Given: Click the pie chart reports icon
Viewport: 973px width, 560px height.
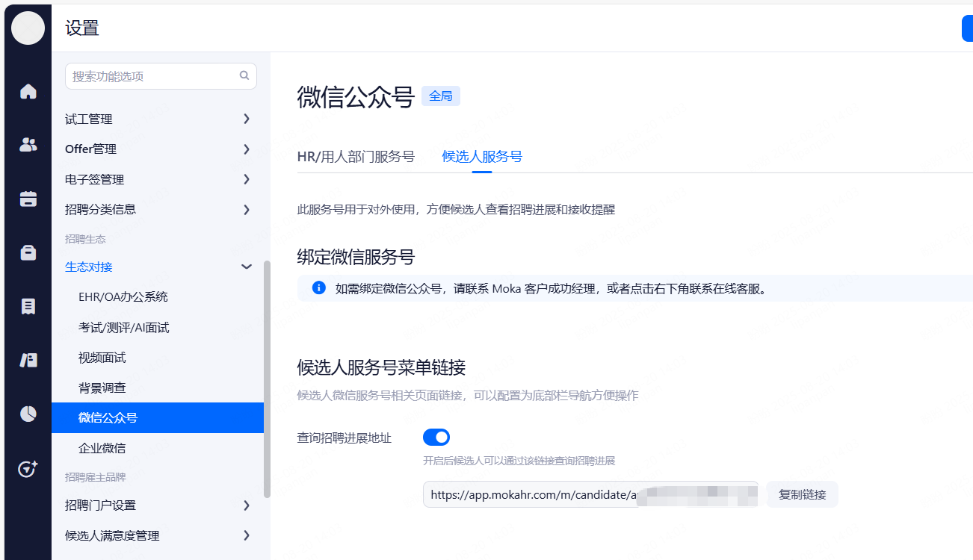Looking at the screenshot, I should 28,414.
